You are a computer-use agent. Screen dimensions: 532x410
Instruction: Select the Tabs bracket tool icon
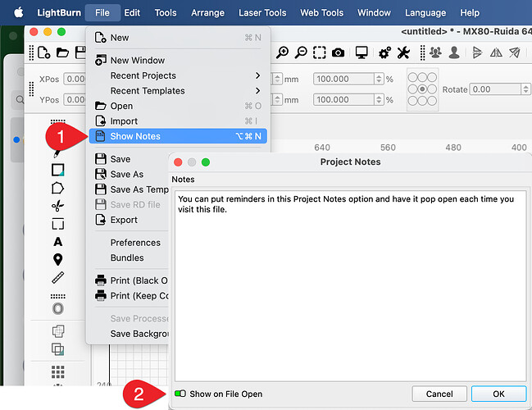click(57, 224)
